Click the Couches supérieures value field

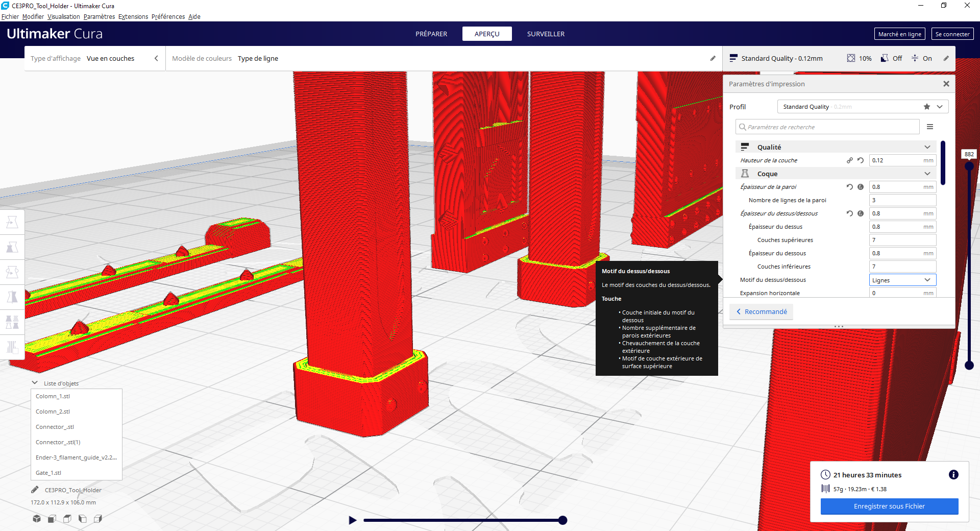click(902, 240)
